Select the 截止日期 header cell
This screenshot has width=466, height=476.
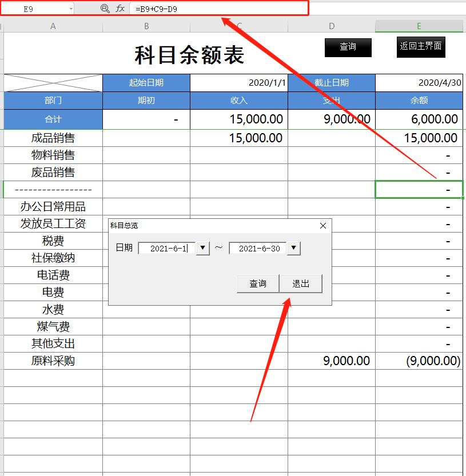pos(332,83)
